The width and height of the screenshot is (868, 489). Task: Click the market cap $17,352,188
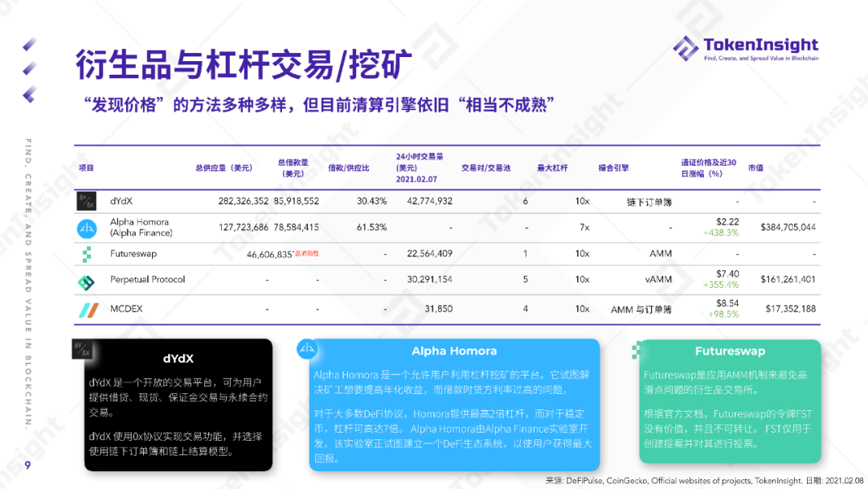coord(791,309)
